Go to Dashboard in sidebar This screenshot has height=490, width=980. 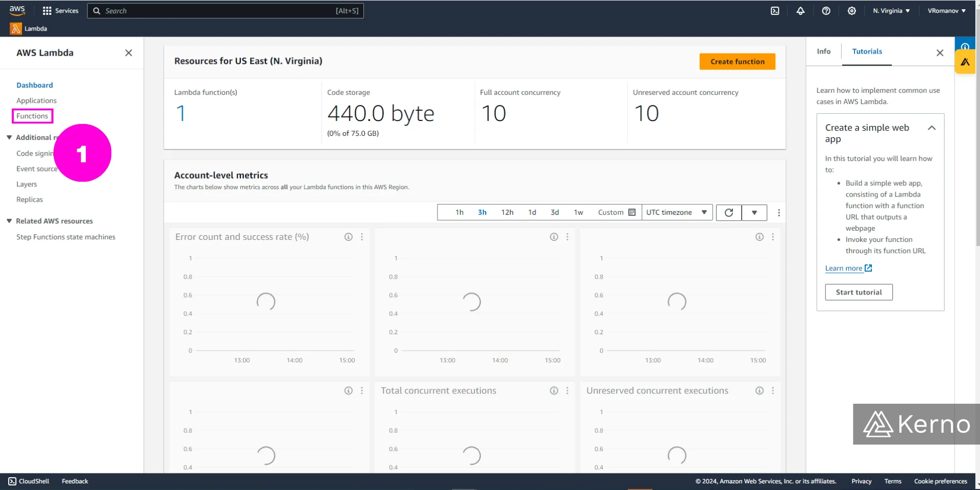35,85
